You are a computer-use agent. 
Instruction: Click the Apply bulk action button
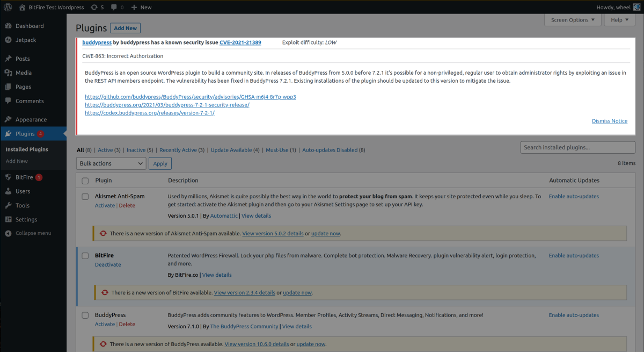160,163
